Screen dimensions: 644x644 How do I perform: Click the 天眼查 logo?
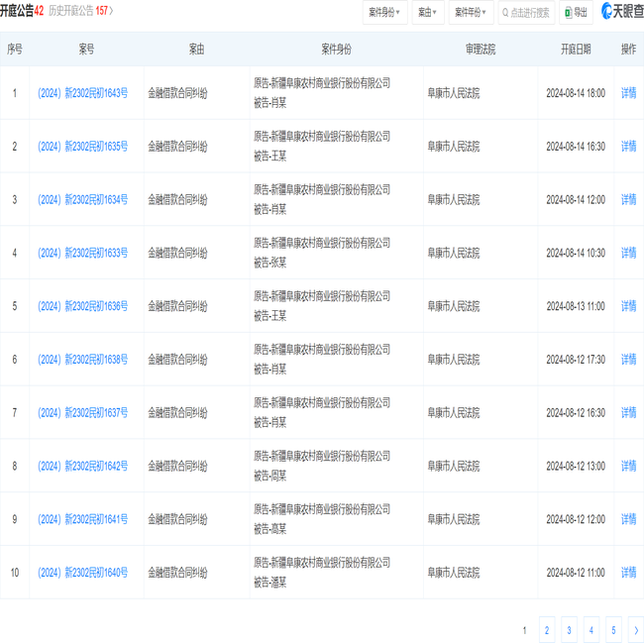point(622,11)
